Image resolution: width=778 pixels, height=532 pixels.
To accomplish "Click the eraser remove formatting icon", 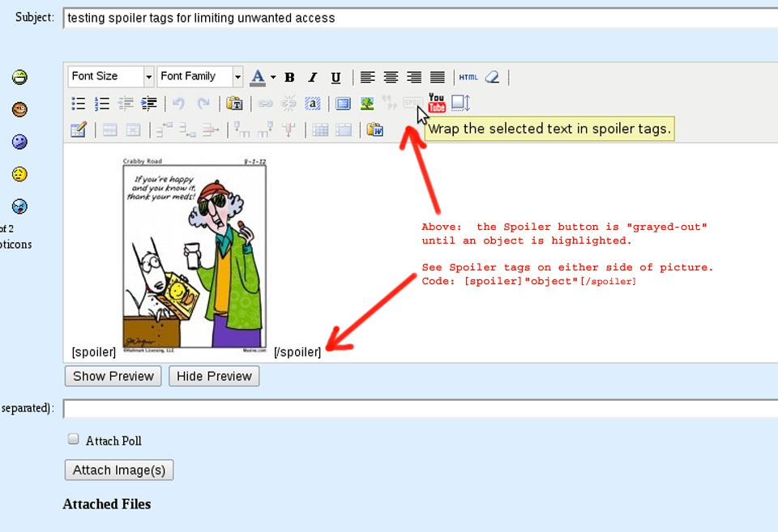I will [492, 77].
